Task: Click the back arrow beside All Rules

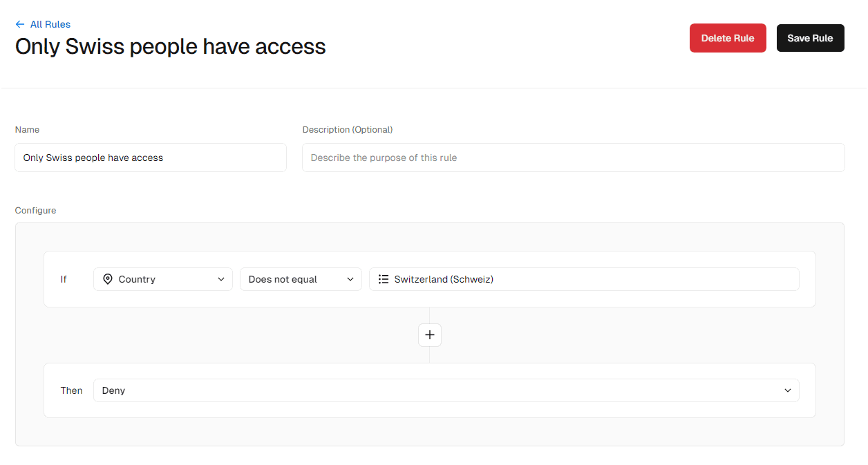Action: pyautogui.click(x=20, y=24)
